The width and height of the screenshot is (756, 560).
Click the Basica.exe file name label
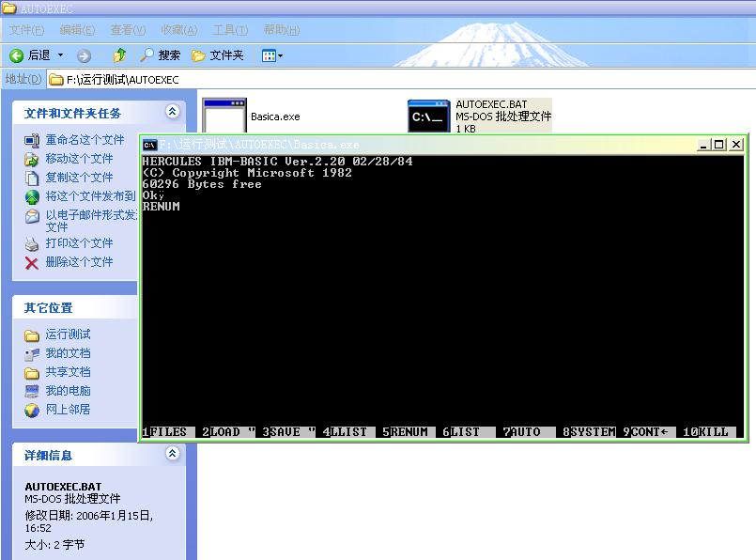[275, 117]
